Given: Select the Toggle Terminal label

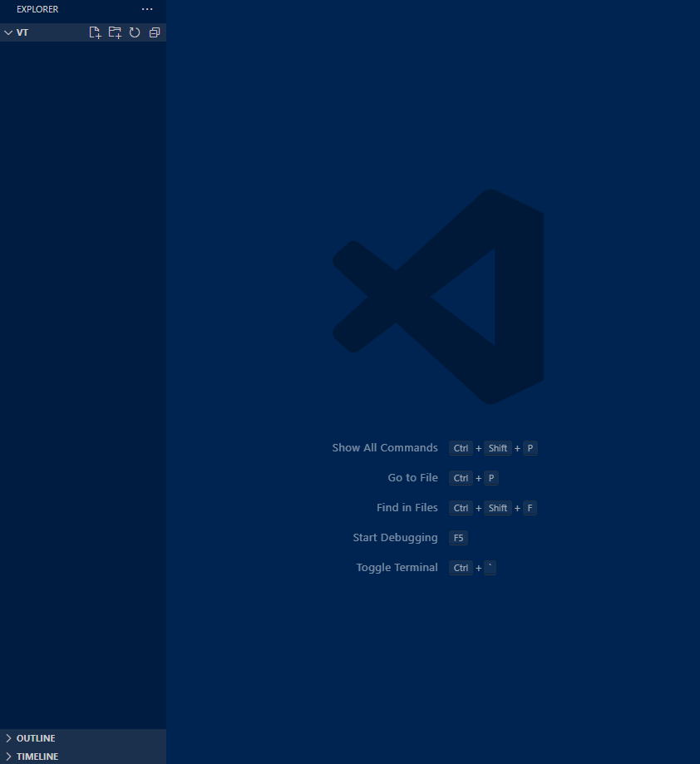Looking at the screenshot, I should pyautogui.click(x=397, y=568).
